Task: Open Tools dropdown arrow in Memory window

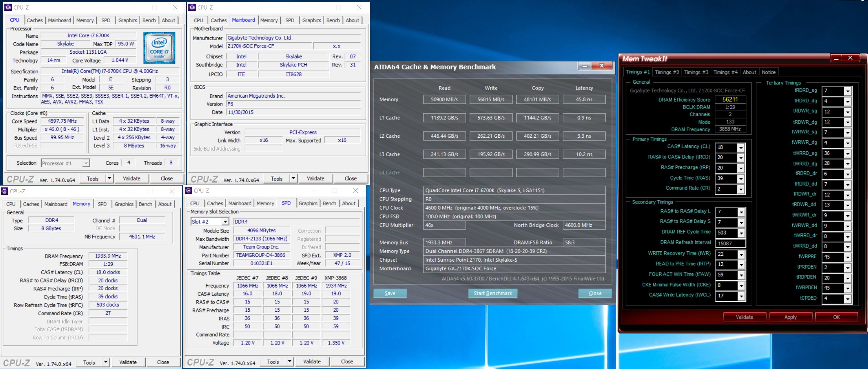Action: coord(105,362)
